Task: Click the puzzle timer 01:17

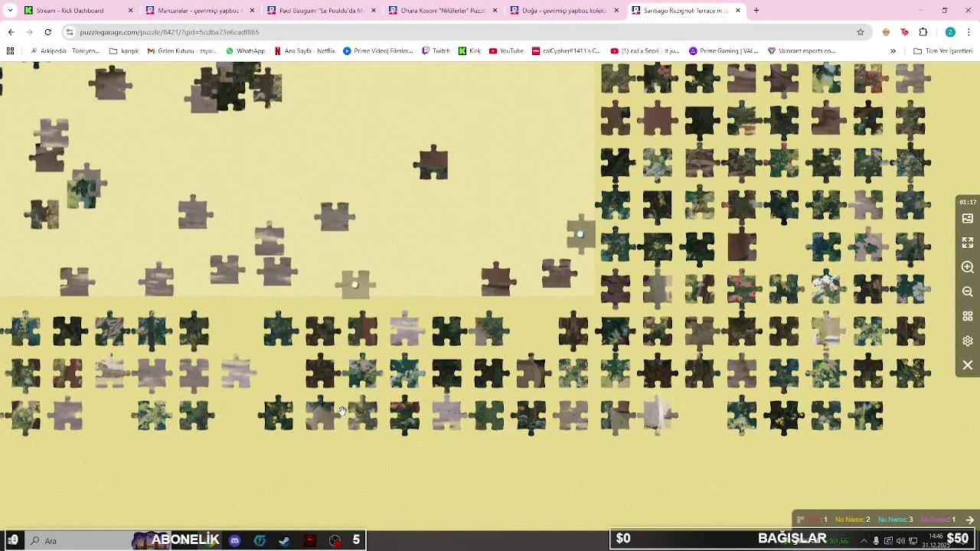Action: point(968,202)
